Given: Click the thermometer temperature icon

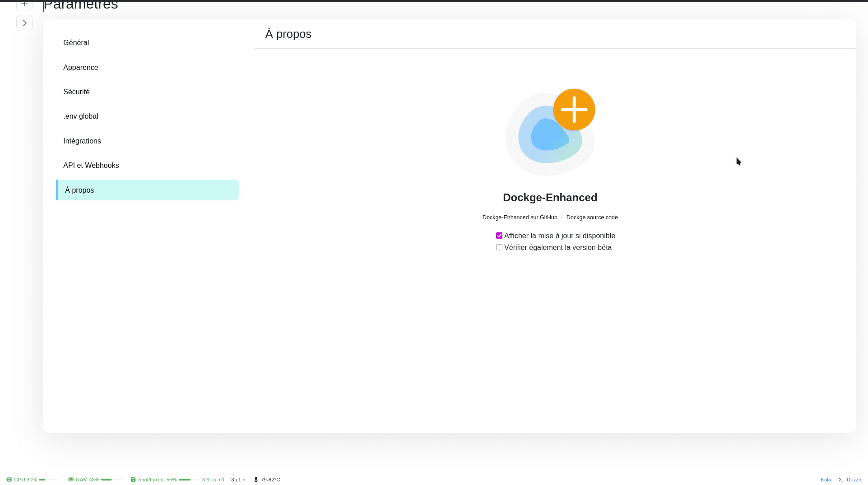Looking at the screenshot, I should tap(256, 480).
